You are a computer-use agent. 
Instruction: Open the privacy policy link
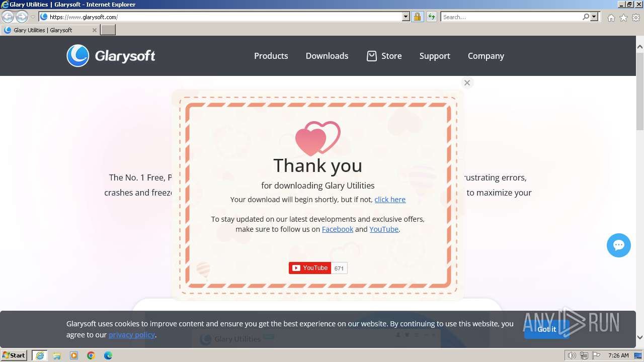132,335
